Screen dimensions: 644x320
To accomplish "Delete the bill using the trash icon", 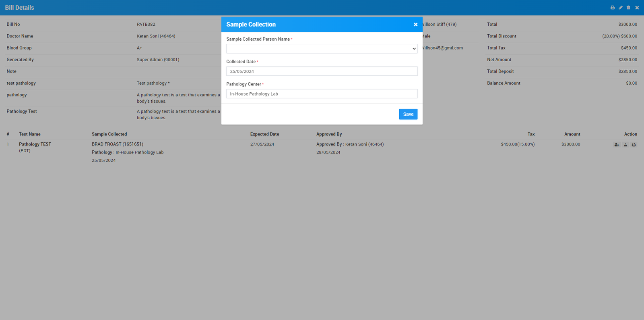I will tap(628, 8).
